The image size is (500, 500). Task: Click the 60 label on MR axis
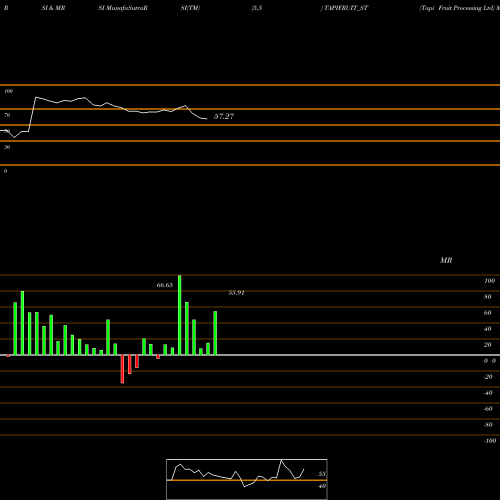pos(488,313)
